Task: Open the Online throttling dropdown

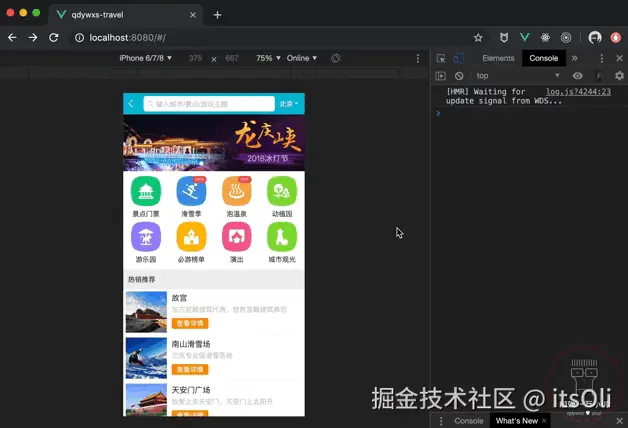Action: pyautogui.click(x=302, y=58)
